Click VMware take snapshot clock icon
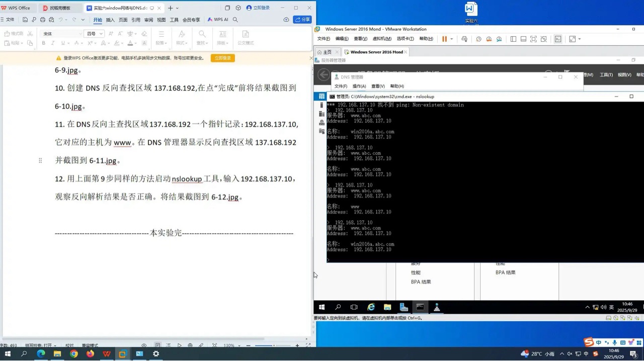644x361 pixels. click(478, 39)
